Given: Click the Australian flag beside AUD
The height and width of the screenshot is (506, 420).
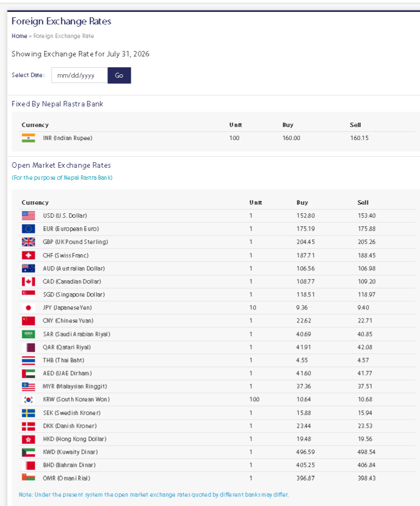Looking at the screenshot, I should coord(28,268).
